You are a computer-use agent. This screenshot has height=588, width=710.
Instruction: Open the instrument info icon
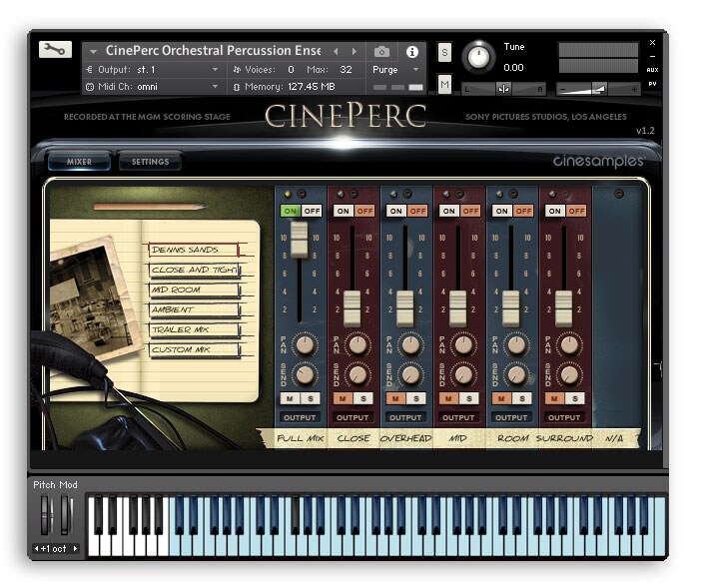coord(411,52)
